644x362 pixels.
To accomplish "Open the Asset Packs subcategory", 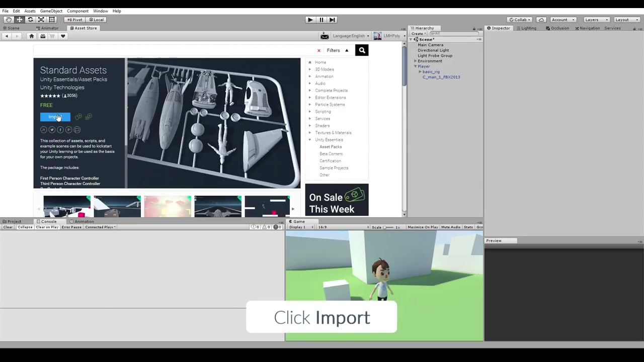I will click(x=331, y=147).
